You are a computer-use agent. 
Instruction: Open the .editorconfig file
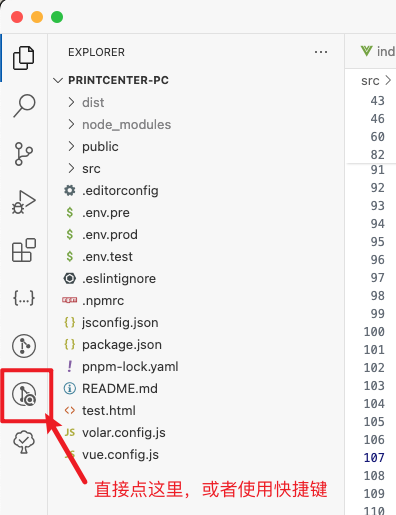click(120, 190)
